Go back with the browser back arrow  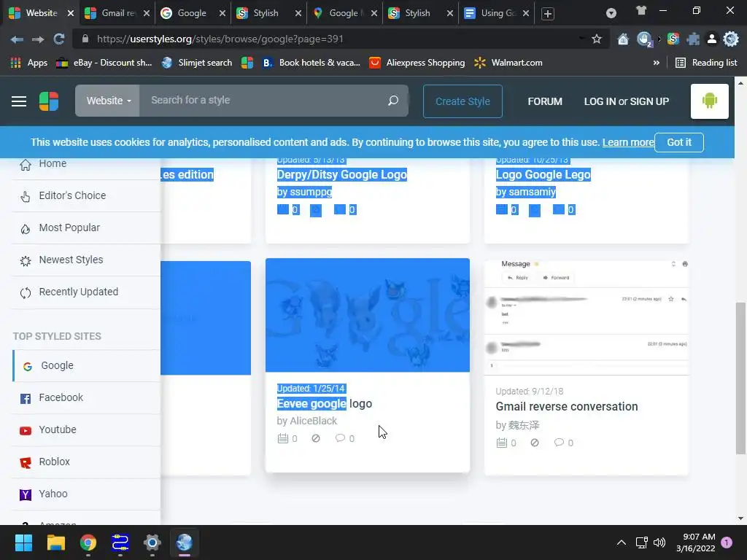coord(18,39)
